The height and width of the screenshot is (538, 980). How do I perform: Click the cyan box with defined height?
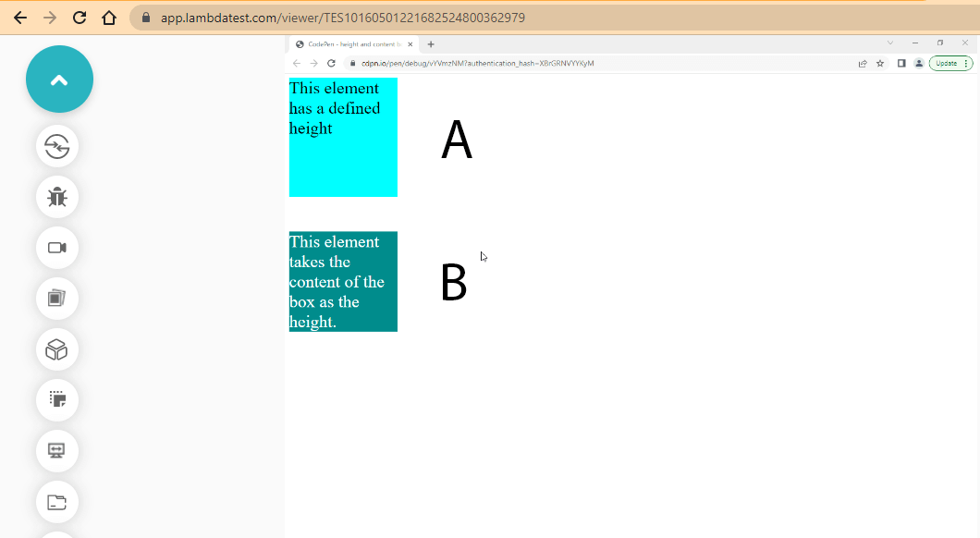pyautogui.click(x=343, y=138)
